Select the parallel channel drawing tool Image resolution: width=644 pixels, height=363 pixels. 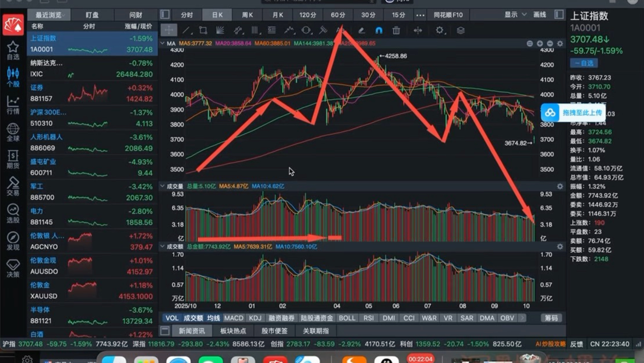[x=238, y=30]
